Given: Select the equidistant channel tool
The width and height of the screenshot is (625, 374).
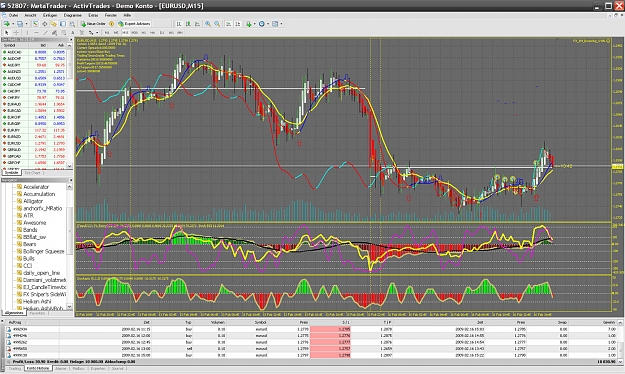Looking at the screenshot, I should [54, 32].
